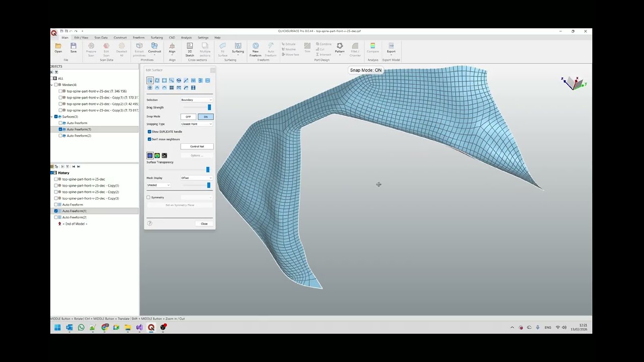644x362 pixels.
Task: Switch to the Scan Data tab
Action: click(101, 38)
